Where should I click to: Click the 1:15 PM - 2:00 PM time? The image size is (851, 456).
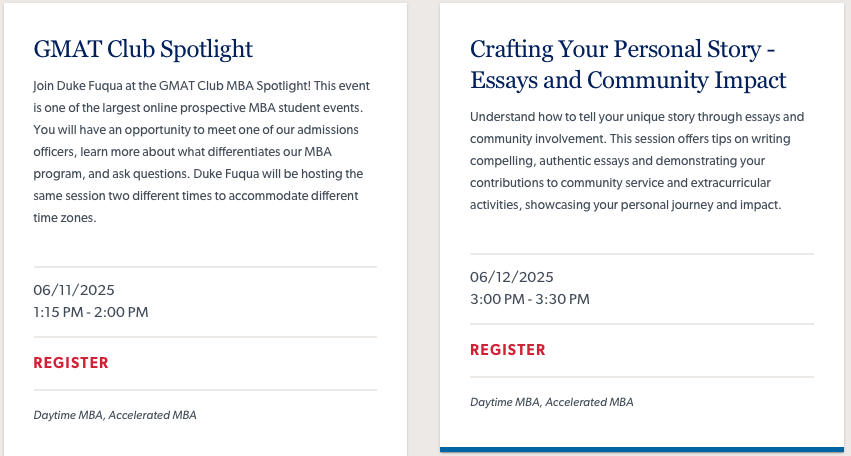[91, 312]
